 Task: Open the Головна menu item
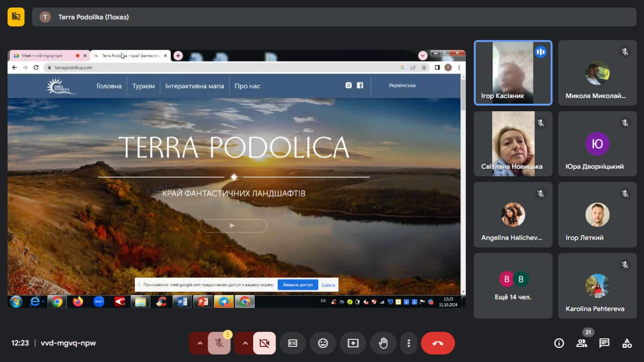109,86
